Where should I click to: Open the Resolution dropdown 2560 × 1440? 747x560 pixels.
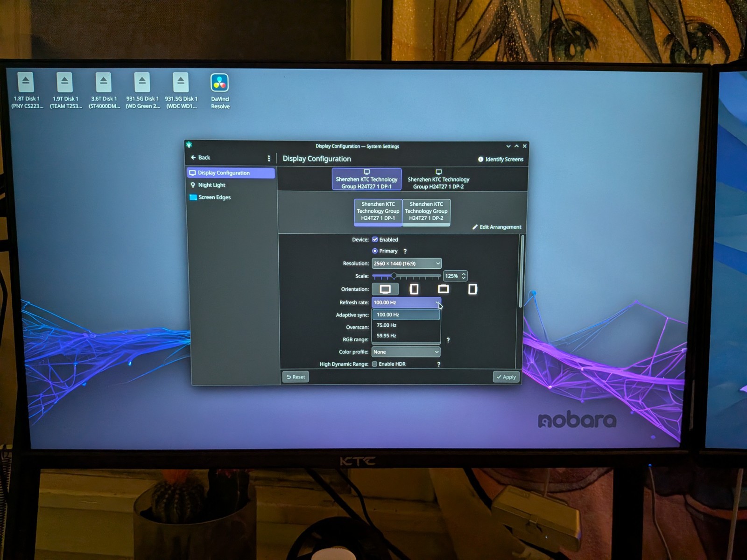406,263
